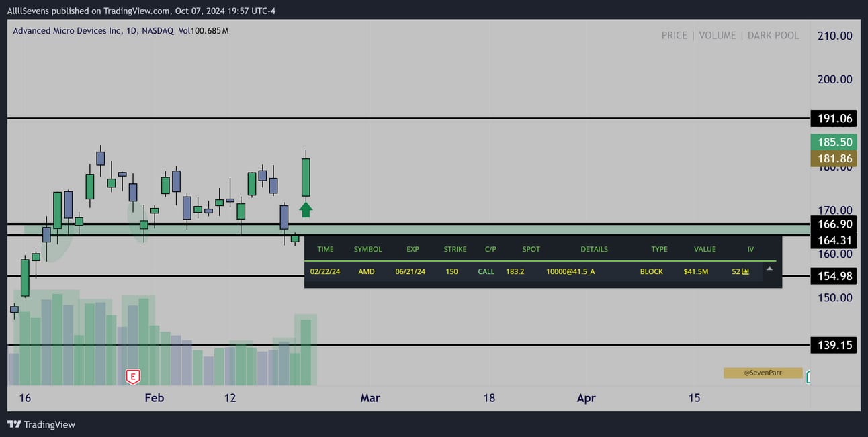Viewport: 868px width, 437px height.
Task: Click the 15 date label on time axis
Action: [694, 398]
